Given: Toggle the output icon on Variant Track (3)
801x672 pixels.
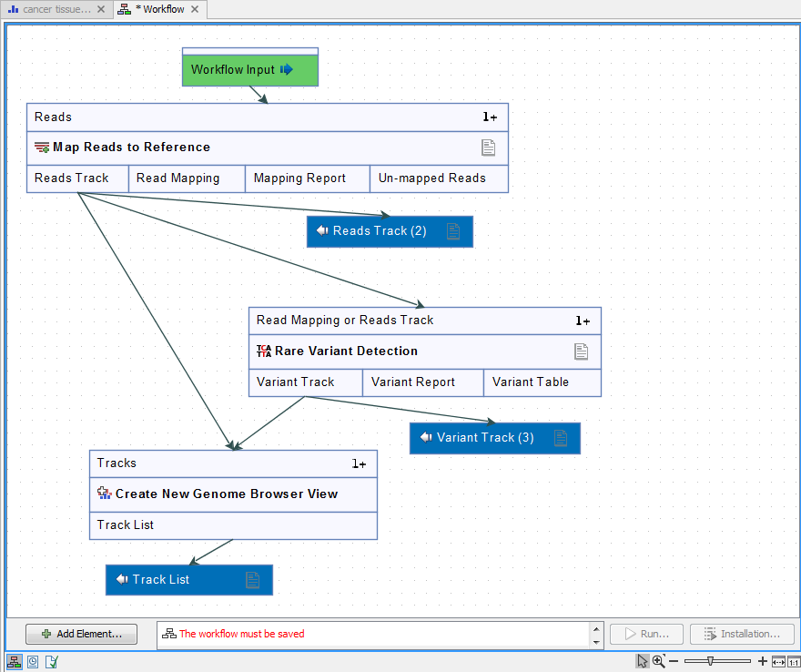Looking at the screenshot, I should [559, 437].
